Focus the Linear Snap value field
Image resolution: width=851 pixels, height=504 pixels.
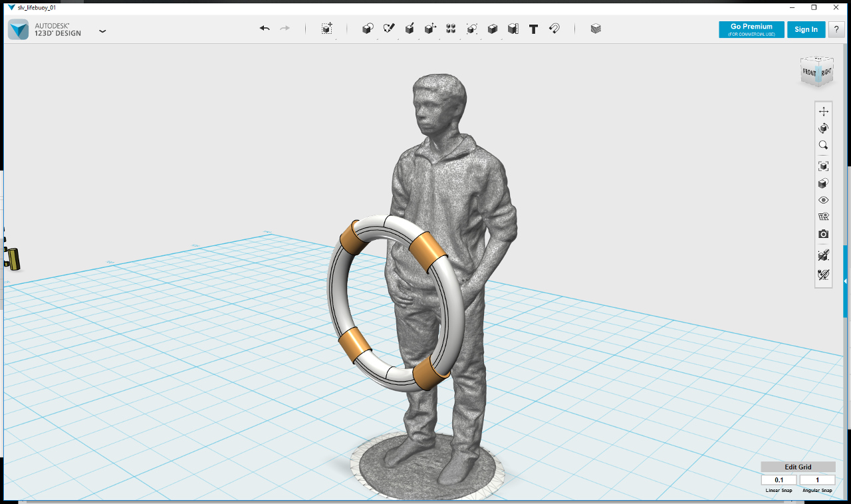point(779,480)
